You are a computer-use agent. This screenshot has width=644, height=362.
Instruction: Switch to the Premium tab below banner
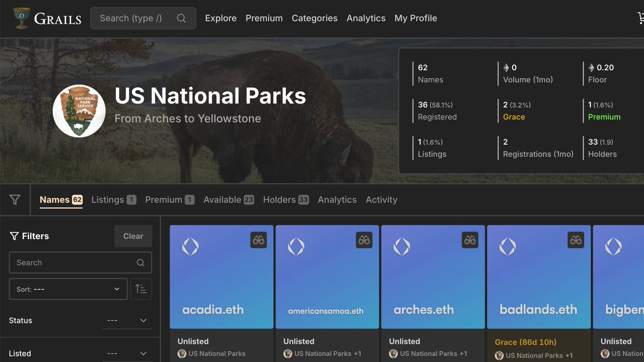pyautogui.click(x=170, y=200)
